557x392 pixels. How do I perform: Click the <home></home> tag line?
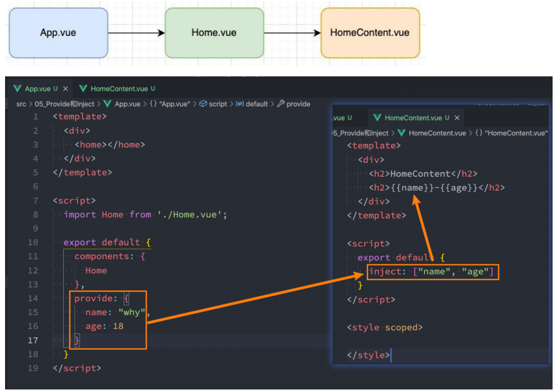[110, 145]
